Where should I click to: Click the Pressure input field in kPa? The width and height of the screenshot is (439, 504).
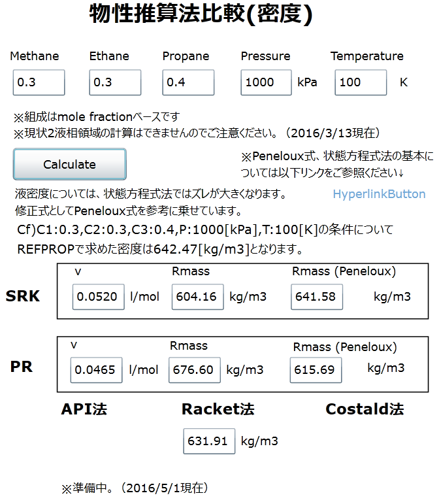(x=266, y=83)
